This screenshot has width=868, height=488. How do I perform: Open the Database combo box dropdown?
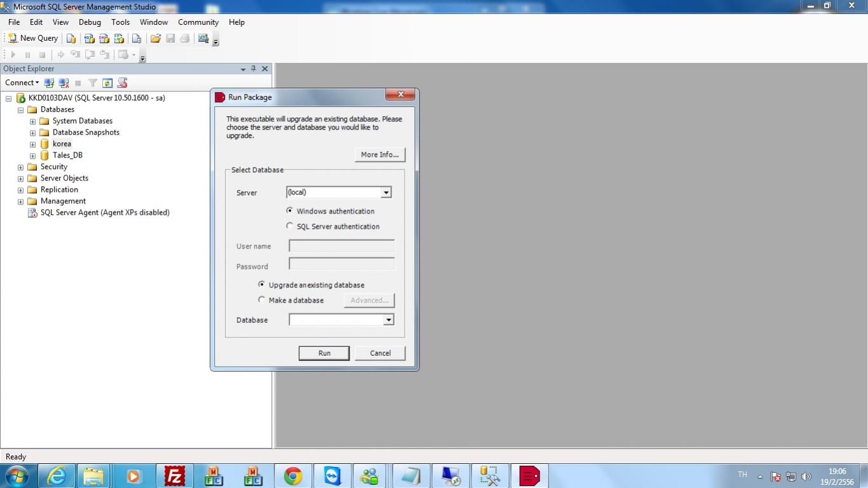click(388, 320)
